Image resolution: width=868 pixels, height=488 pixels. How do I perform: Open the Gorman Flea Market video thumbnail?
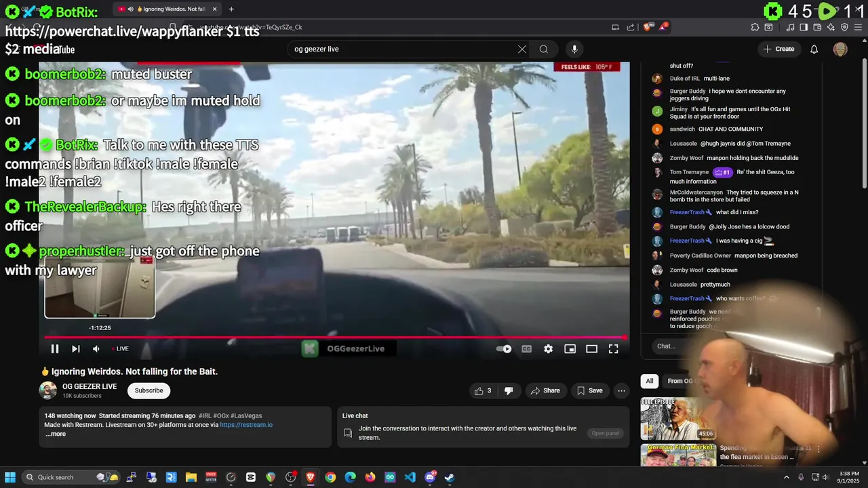tap(678, 455)
